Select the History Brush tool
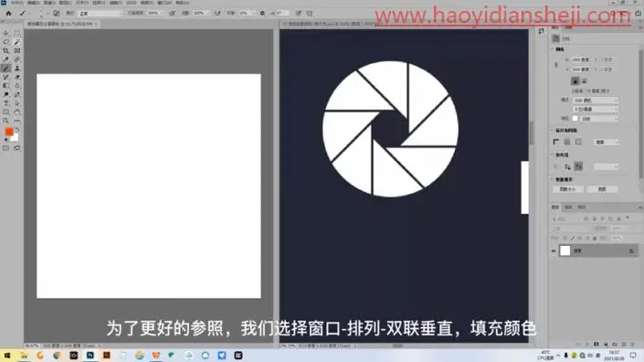 click(x=5, y=77)
